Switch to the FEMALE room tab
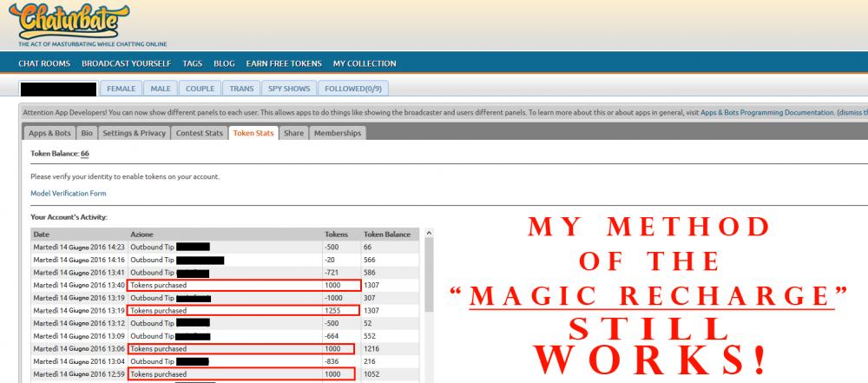 [122, 89]
